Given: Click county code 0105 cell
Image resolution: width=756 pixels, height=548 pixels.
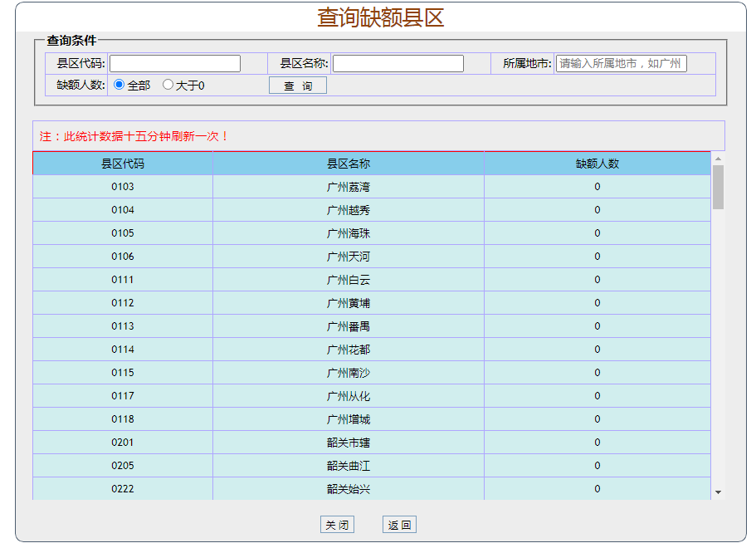Looking at the screenshot, I should pos(123,233).
